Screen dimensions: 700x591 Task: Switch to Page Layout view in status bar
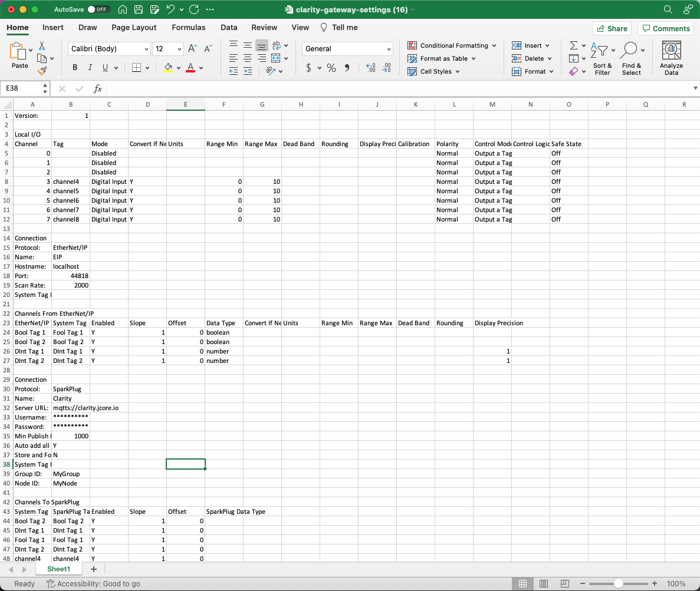[544, 583]
